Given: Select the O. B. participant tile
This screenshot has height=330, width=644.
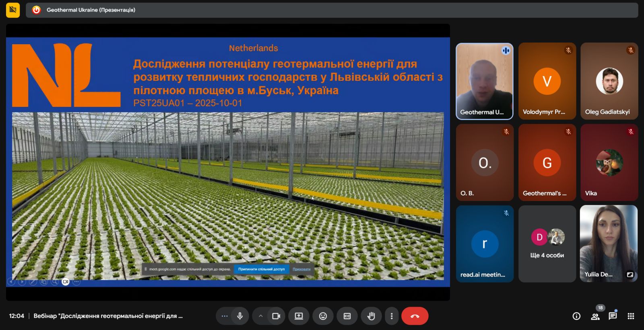Looking at the screenshot, I should click(485, 163).
